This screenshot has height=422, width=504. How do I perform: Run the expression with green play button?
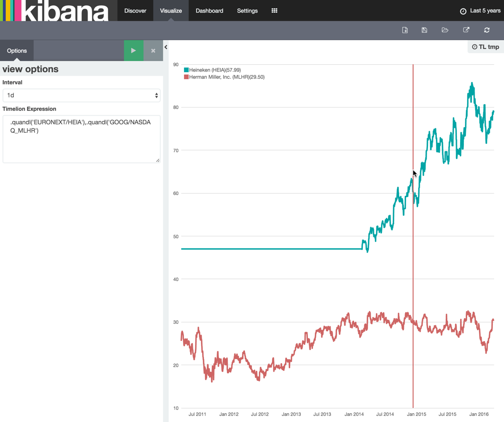(x=134, y=51)
